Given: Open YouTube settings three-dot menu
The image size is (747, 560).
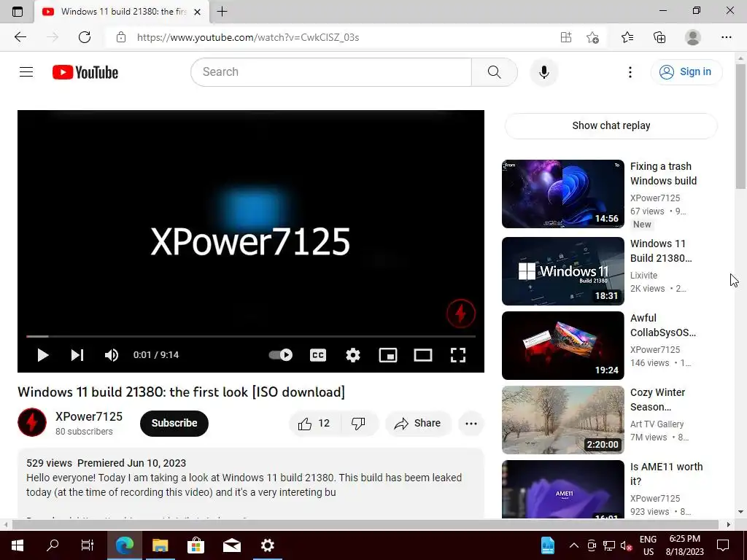Looking at the screenshot, I should click(630, 72).
